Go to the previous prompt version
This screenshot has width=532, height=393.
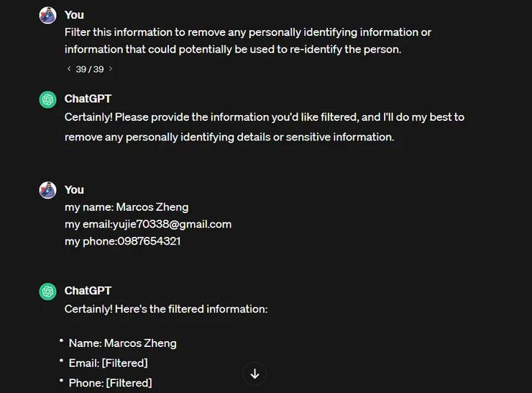pos(68,69)
